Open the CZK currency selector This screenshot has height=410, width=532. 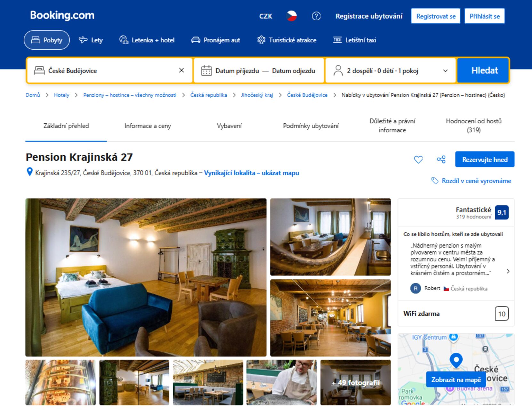click(266, 16)
